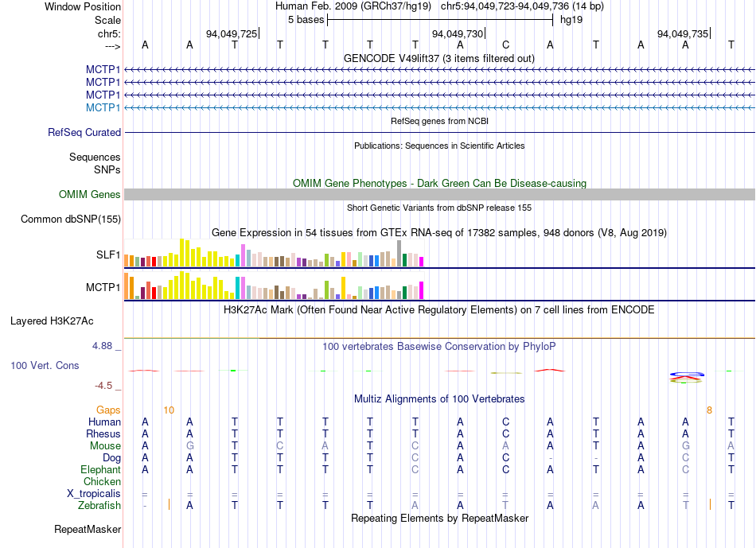
Task: Open the RefSeq Curated track label
Action: [x=84, y=132]
